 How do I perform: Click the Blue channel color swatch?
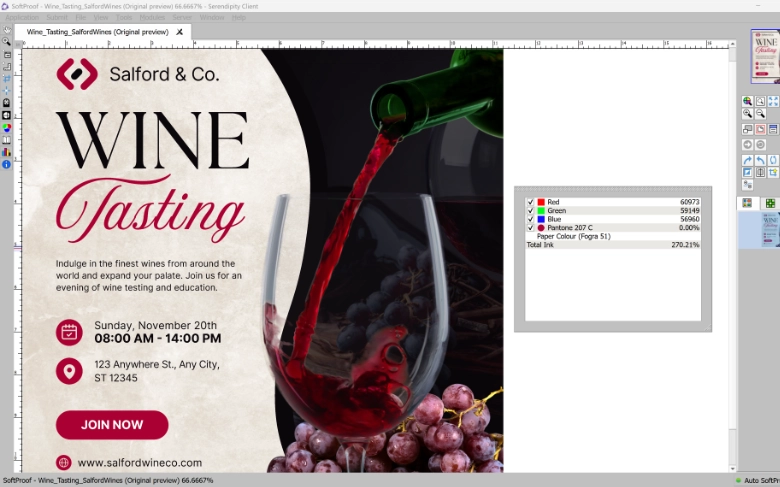click(x=541, y=219)
